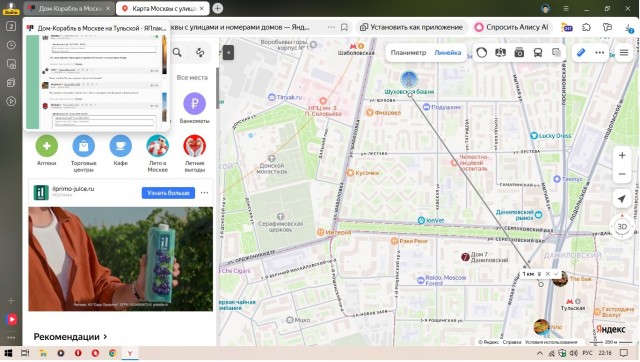Viewport: 640px width, 362px height.
Task: Toggle the 3D tilt map control
Action: click(622, 227)
